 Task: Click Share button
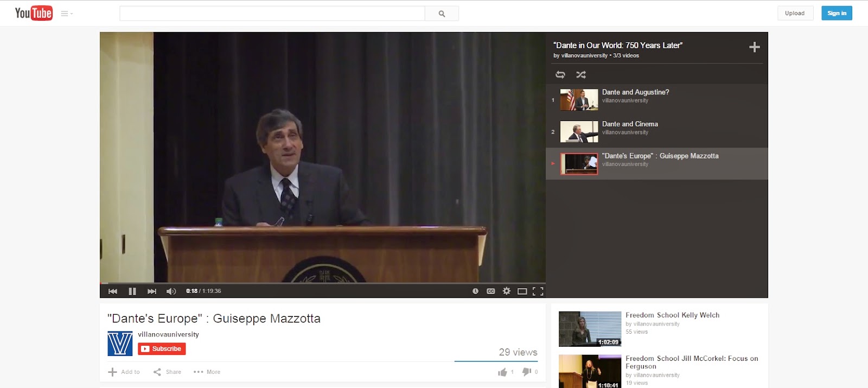pyautogui.click(x=167, y=372)
